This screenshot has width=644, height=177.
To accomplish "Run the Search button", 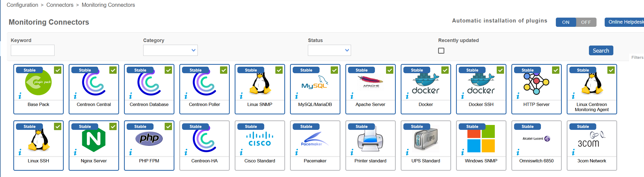I will (x=601, y=50).
